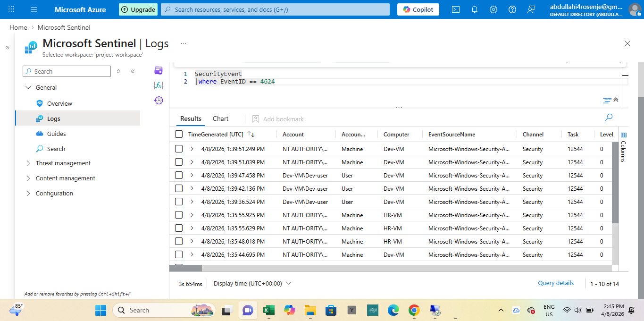Open the Notifications bell icon
644x321 pixels.
tap(475, 9)
